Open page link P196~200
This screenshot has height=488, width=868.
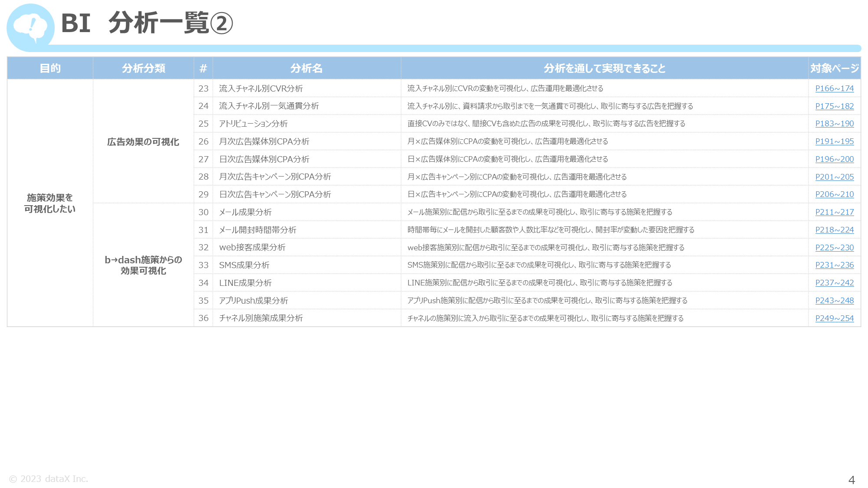834,159
